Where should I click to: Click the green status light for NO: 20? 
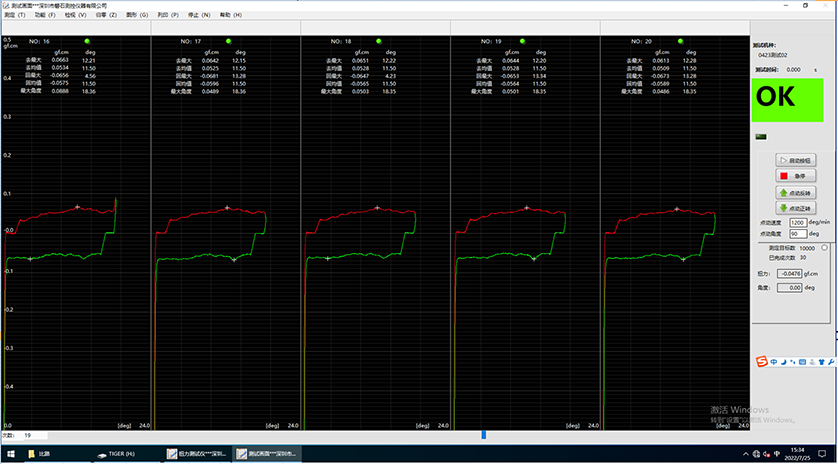[681, 41]
